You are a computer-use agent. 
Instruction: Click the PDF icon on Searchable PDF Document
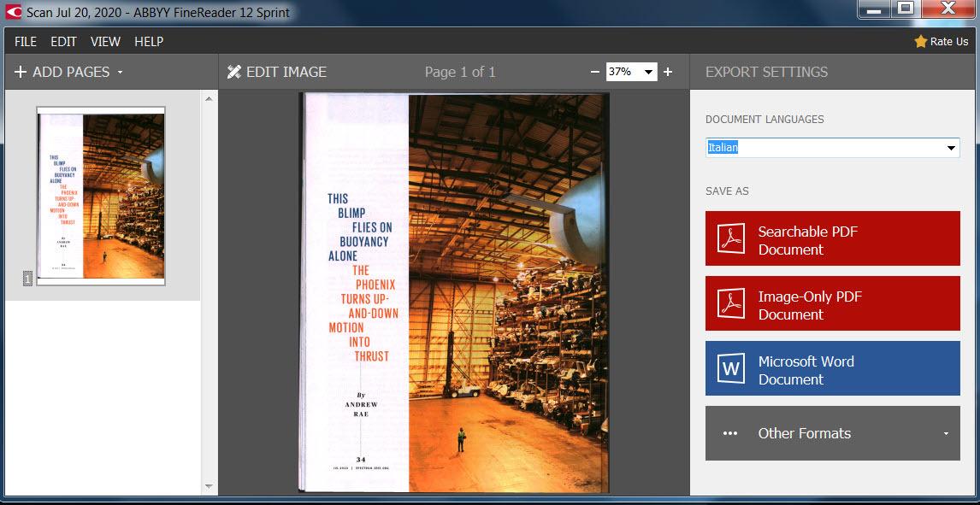click(x=731, y=238)
